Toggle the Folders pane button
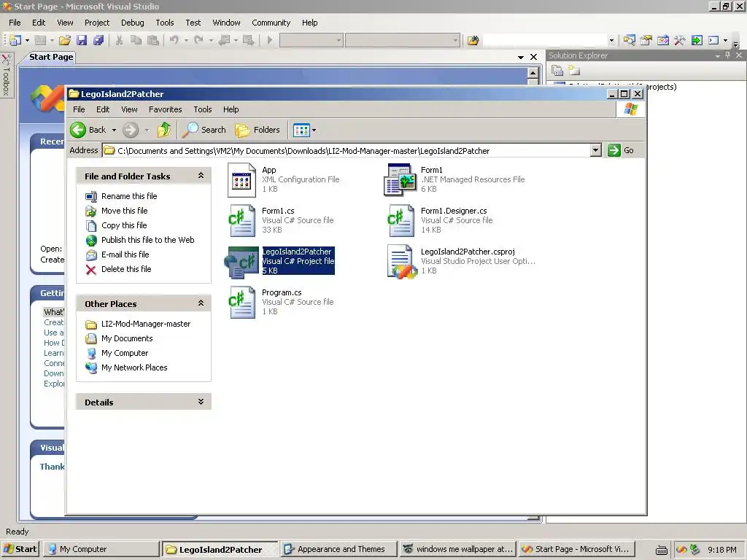Viewport: 747px width, 560px height. coord(258,130)
